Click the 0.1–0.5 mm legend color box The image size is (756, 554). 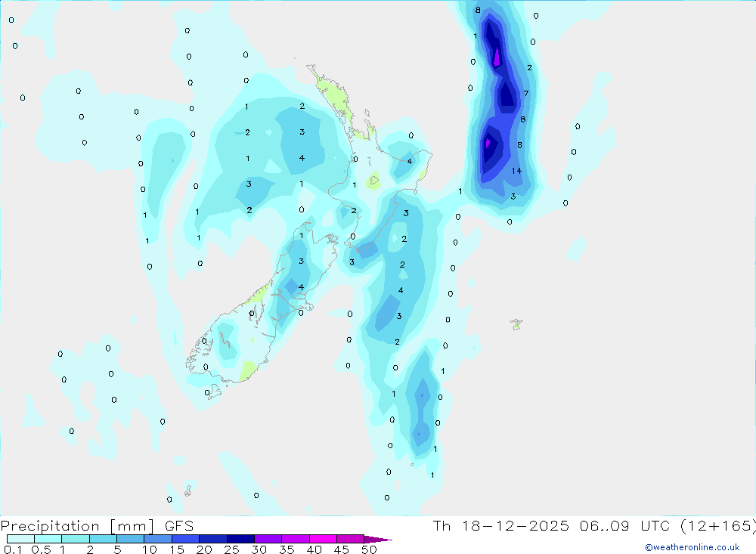[x=20, y=539]
